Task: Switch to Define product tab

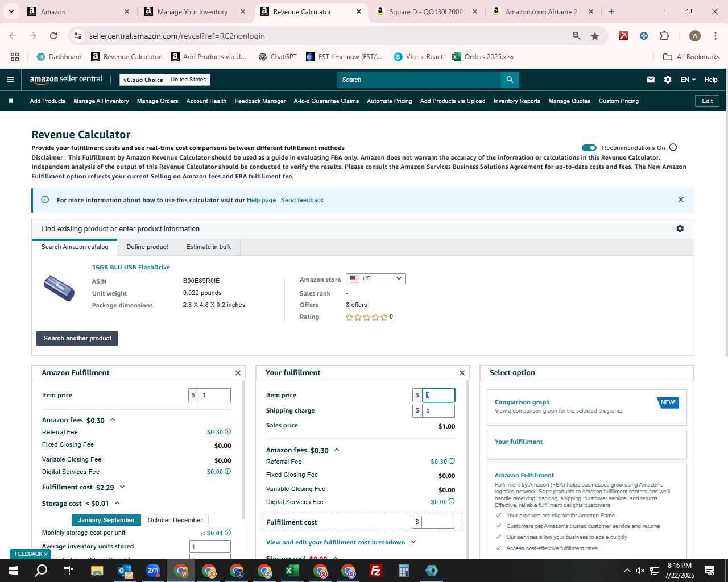Action: coord(147,247)
